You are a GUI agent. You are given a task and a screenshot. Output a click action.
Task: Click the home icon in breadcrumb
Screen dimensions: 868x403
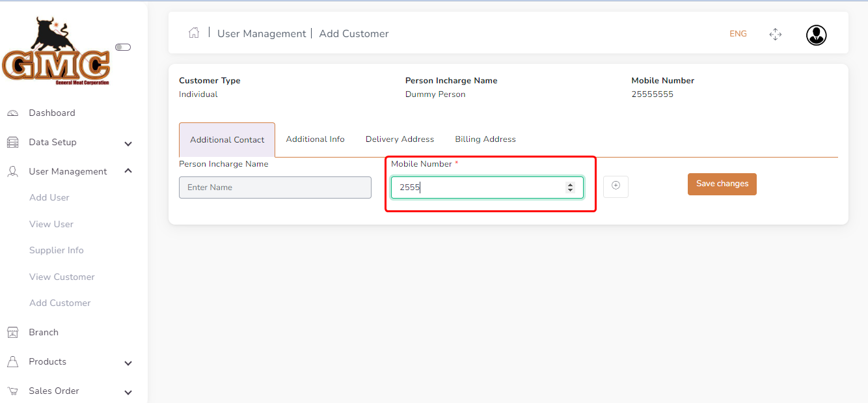tap(194, 33)
